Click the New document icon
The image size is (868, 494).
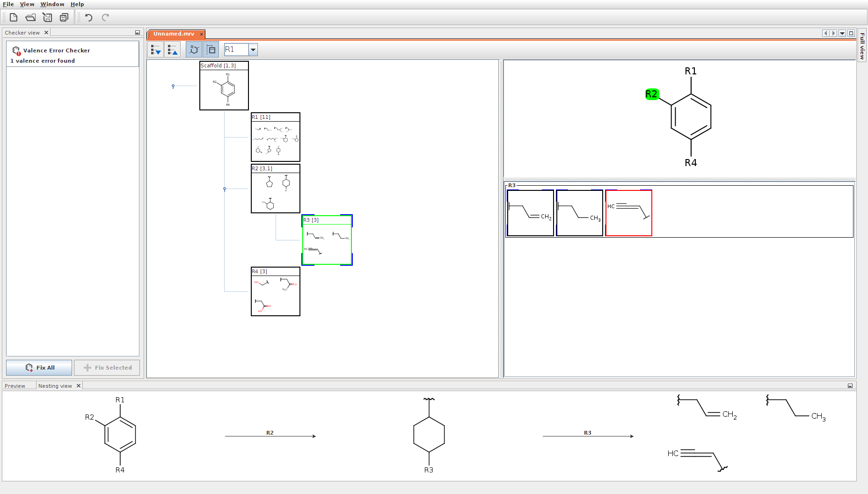(14, 18)
